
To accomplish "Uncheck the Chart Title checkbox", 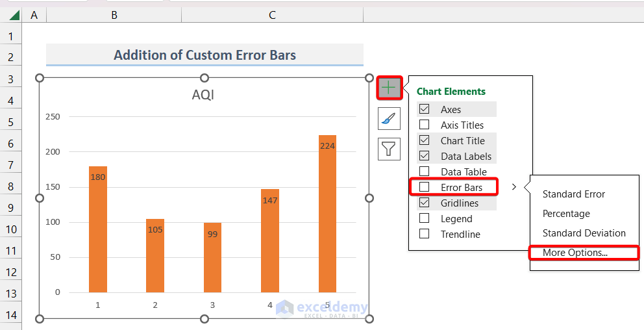I will point(425,140).
